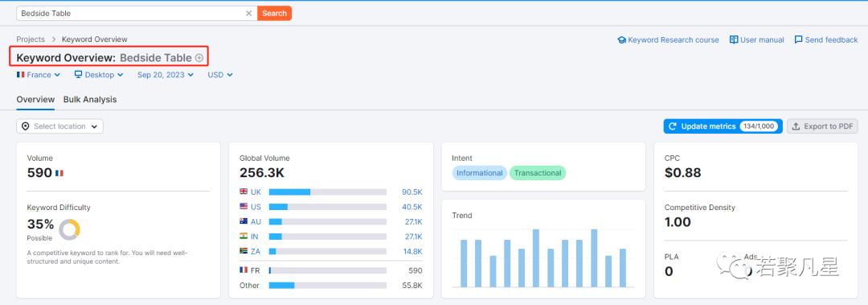Click the upload icon in Export to PDF
Image resolution: width=868 pixels, height=305 pixels.
coord(796,126)
